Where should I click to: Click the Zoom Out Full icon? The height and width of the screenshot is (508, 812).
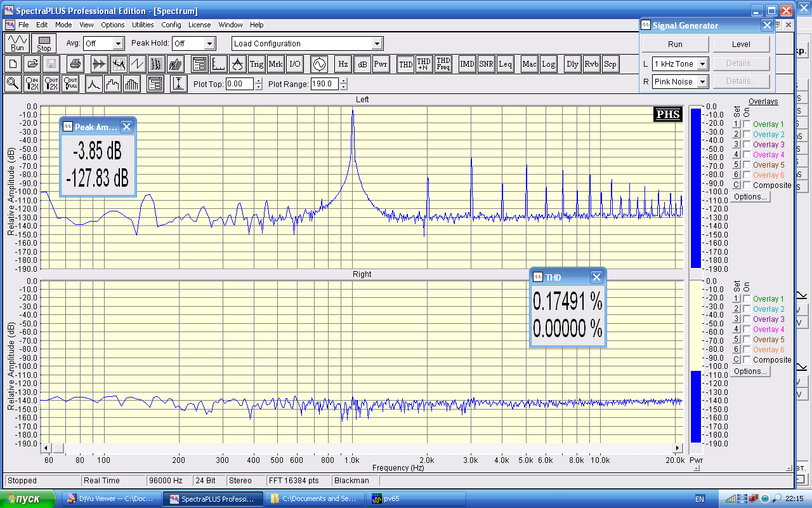click(70, 84)
